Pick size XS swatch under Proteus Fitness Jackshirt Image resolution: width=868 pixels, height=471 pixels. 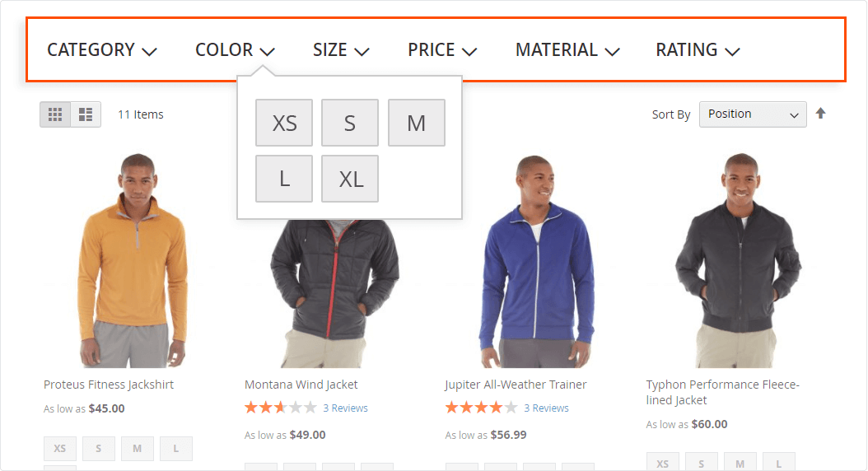(60, 449)
